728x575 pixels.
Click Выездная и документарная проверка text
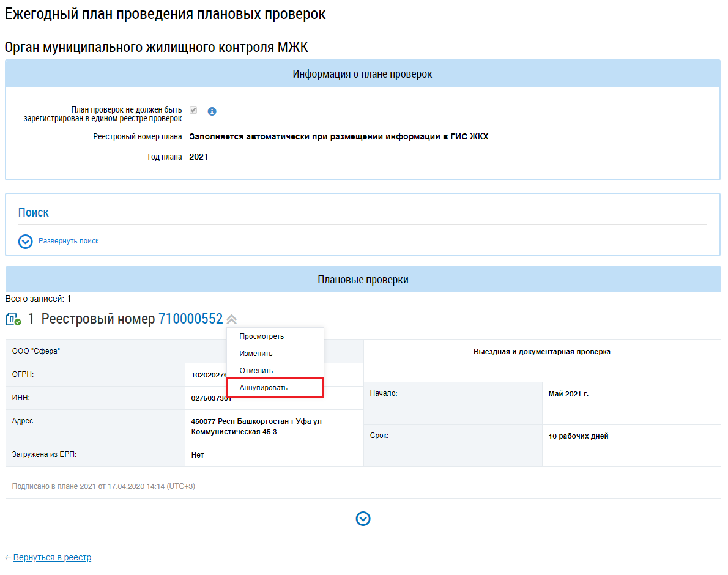pos(542,352)
